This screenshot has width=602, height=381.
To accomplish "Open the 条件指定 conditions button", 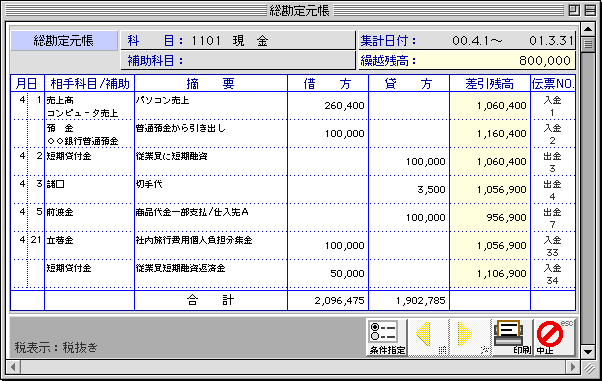I will 387,337.
